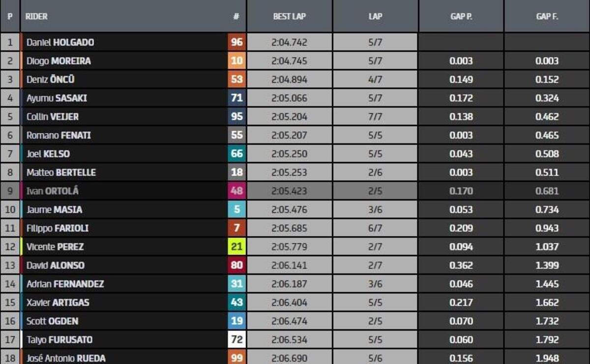Screen dimensions: 590x364
Task: Click the light blue number 5 badge
Action: click(236, 210)
